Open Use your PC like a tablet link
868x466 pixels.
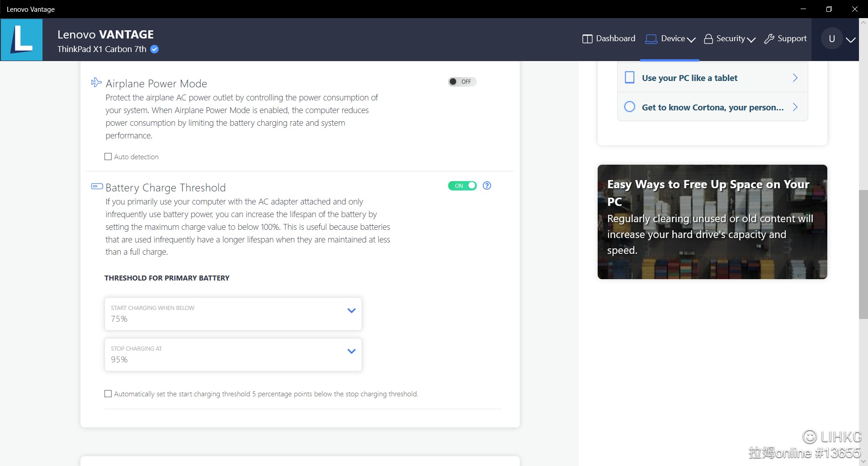pyautogui.click(x=689, y=78)
